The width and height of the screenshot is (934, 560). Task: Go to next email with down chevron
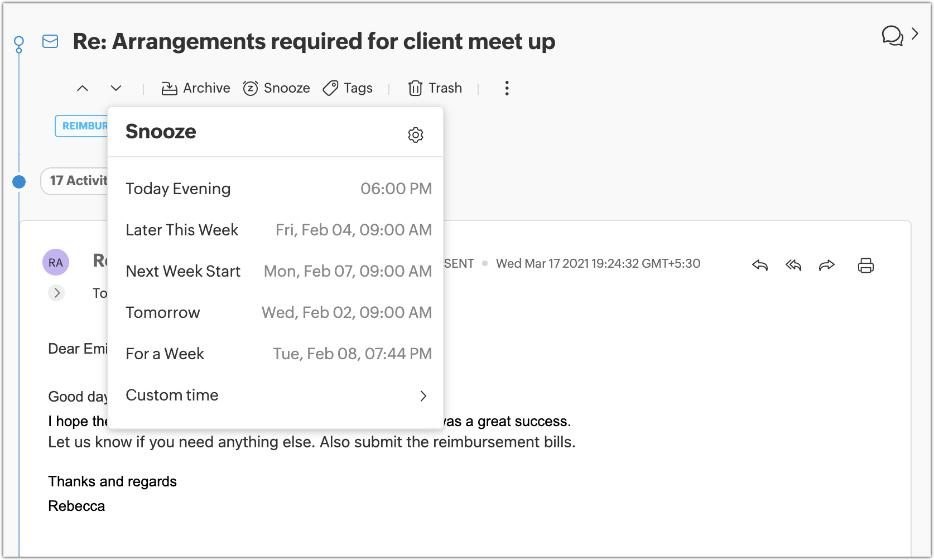click(x=116, y=88)
